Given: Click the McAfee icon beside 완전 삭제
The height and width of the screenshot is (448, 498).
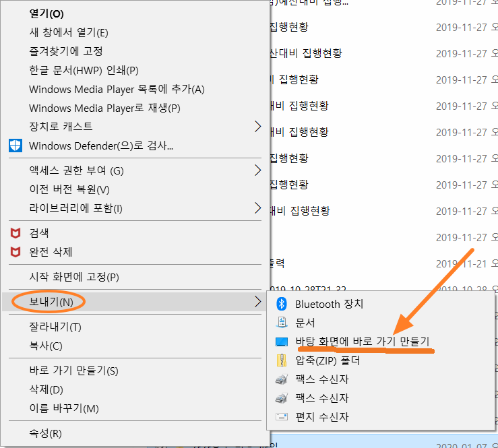Looking at the screenshot, I should coord(15,252).
